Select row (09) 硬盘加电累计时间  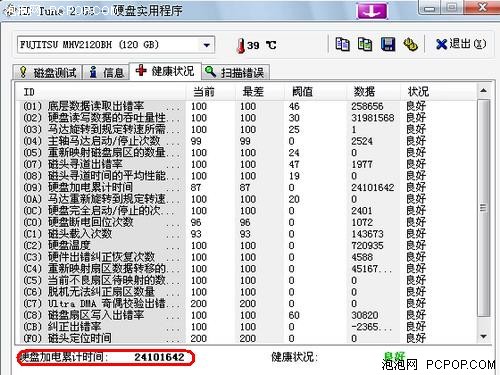pos(247,188)
